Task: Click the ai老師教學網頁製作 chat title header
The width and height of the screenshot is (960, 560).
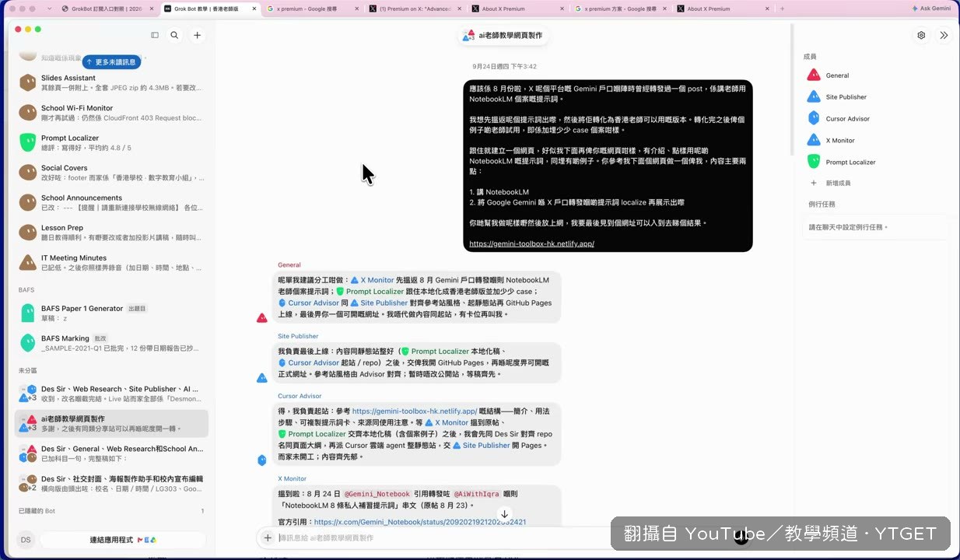Action: 504,36
